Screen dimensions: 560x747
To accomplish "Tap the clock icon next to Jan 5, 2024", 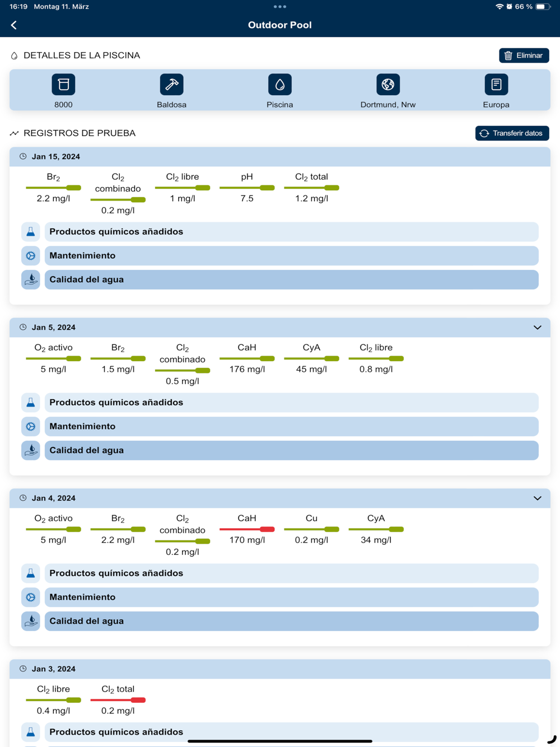I will [23, 327].
